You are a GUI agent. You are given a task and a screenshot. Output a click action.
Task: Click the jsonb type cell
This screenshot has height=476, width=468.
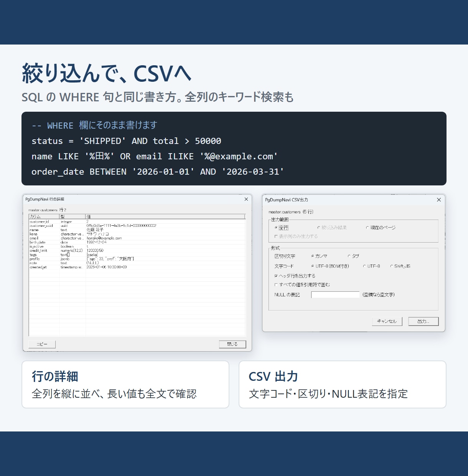72,259
